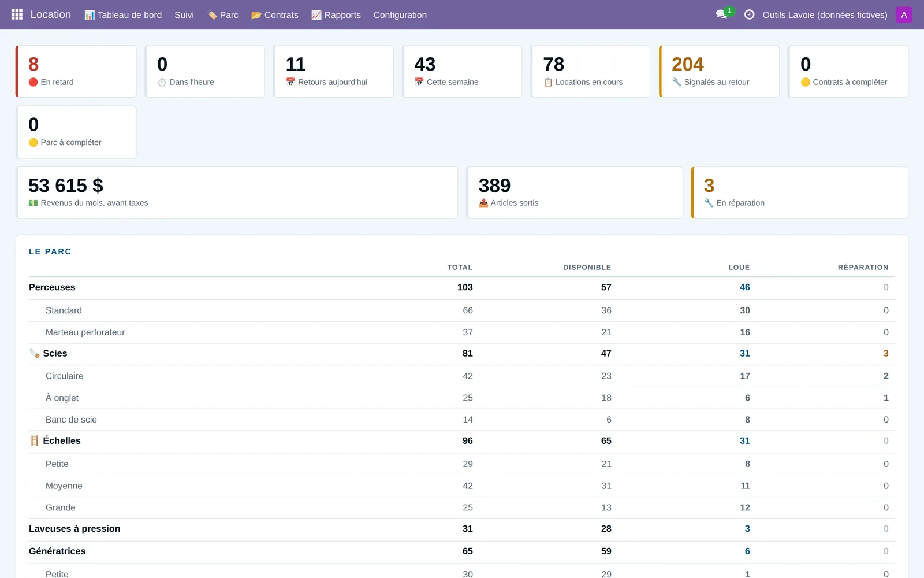Click the wrench icon for En réparation
The height and width of the screenshot is (578, 924).
[x=709, y=203]
